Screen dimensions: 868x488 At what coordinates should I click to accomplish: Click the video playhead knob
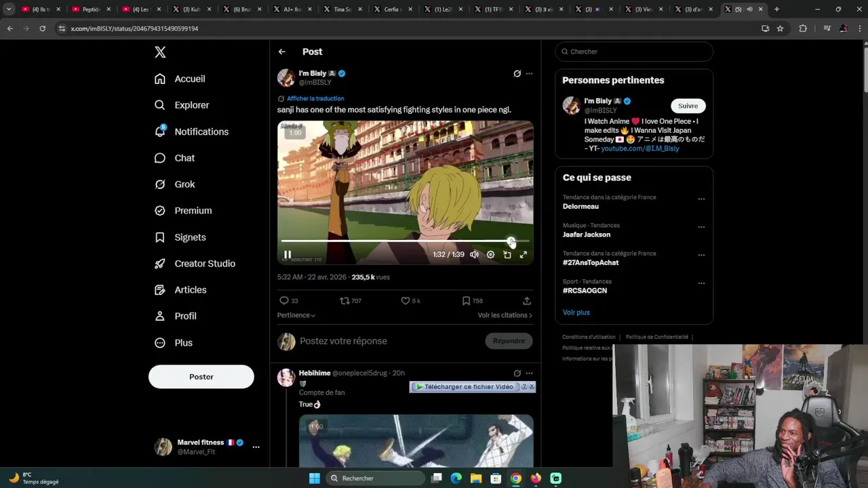[511, 241]
